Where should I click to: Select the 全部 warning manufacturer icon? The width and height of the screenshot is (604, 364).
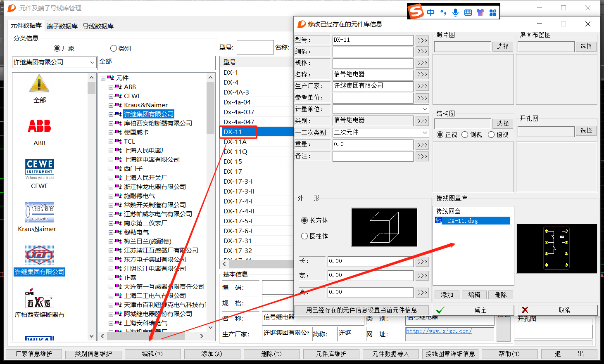pyautogui.click(x=39, y=83)
